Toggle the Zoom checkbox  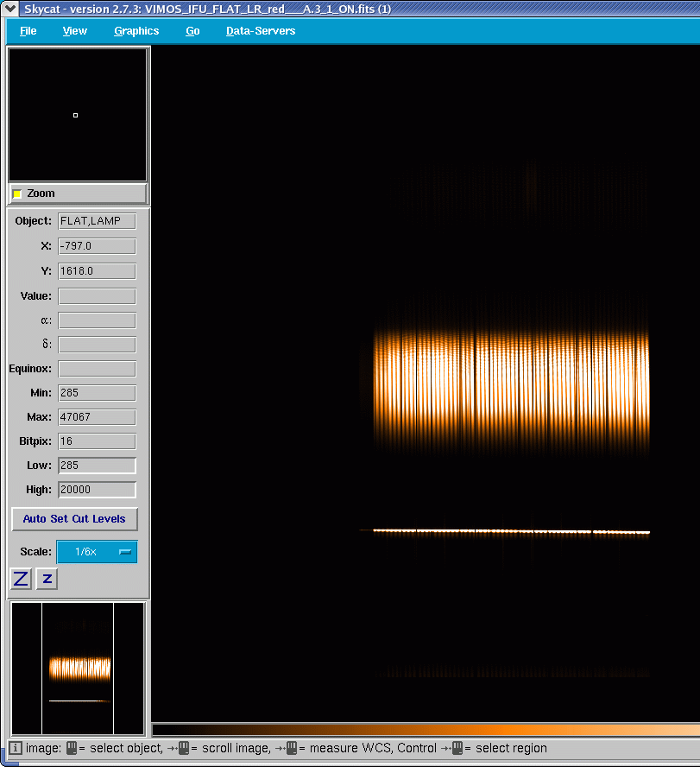pos(17,193)
